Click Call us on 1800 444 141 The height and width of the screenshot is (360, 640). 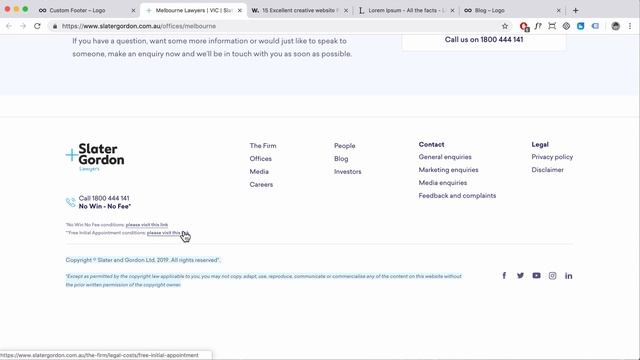click(x=484, y=40)
